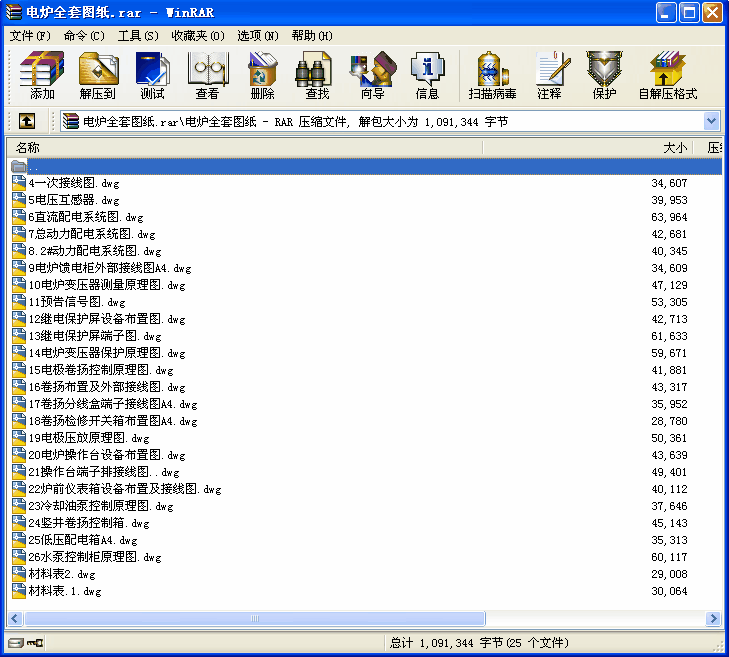Open the View (查看) tool
Viewport: 729px width, 657px height.
[x=207, y=75]
